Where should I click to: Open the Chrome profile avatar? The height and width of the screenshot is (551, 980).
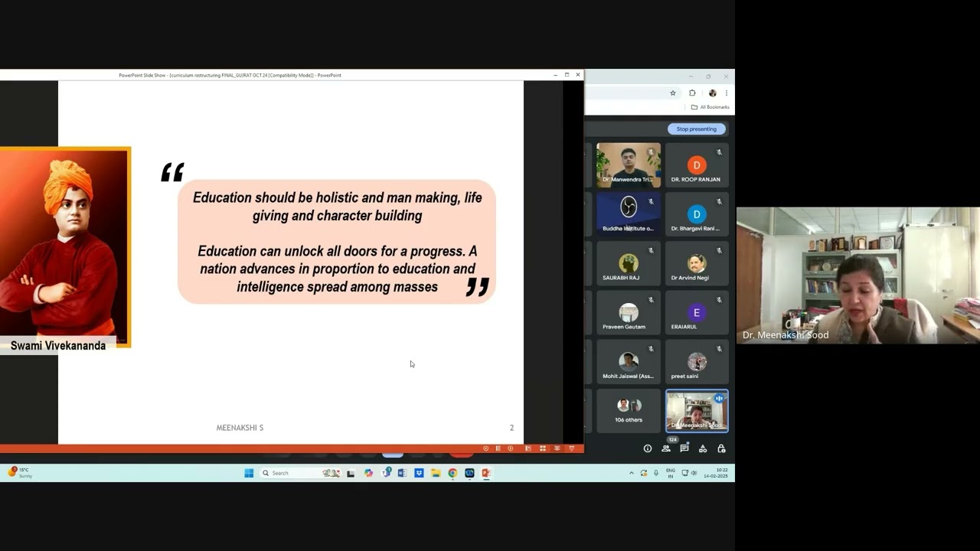712,93
